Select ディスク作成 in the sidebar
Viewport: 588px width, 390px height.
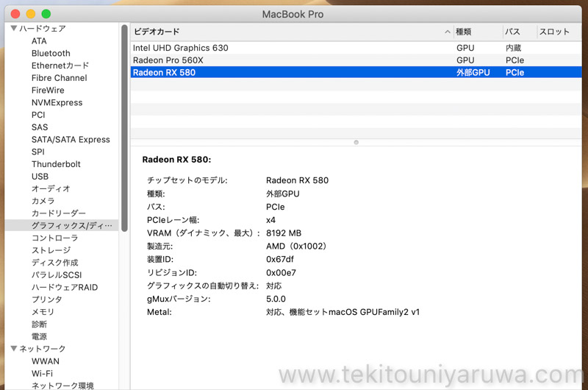tap(54, 263)
